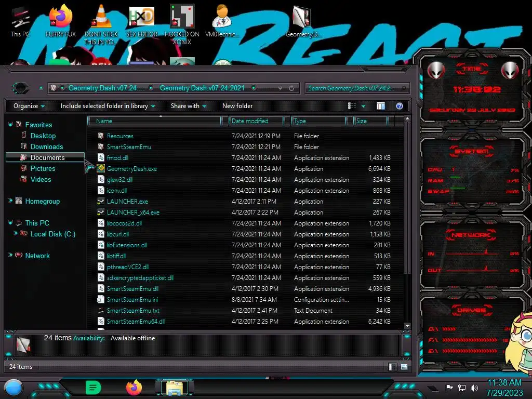The height and width of the screenshot is (399, 532).
Task: Open HOOKED ON XONIX desktop icon
Action: pyautogui.click(x=182, y=24)
